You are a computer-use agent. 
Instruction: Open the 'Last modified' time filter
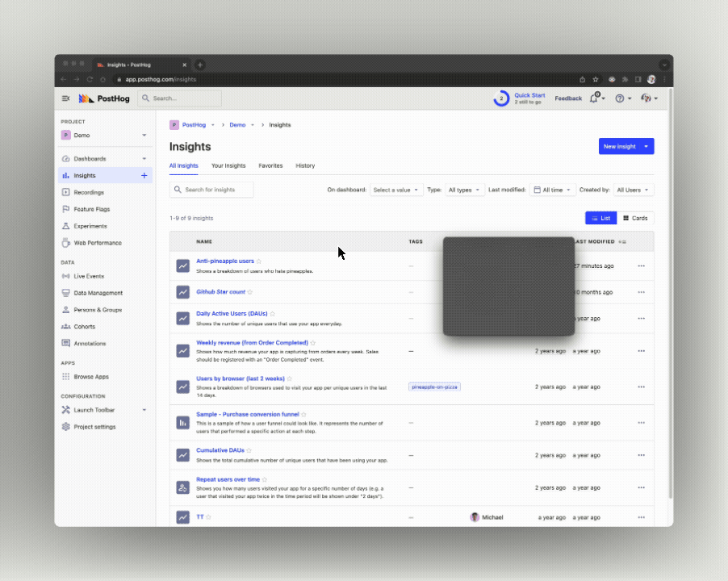point(552,190)
